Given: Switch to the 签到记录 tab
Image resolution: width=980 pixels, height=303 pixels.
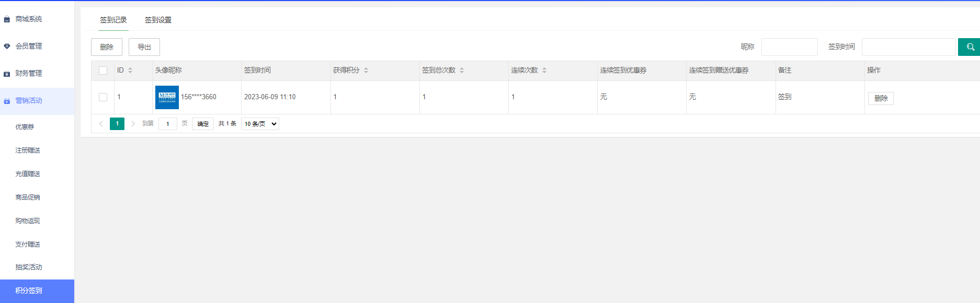Looking at the screenshot, I should tap(113, 20).
